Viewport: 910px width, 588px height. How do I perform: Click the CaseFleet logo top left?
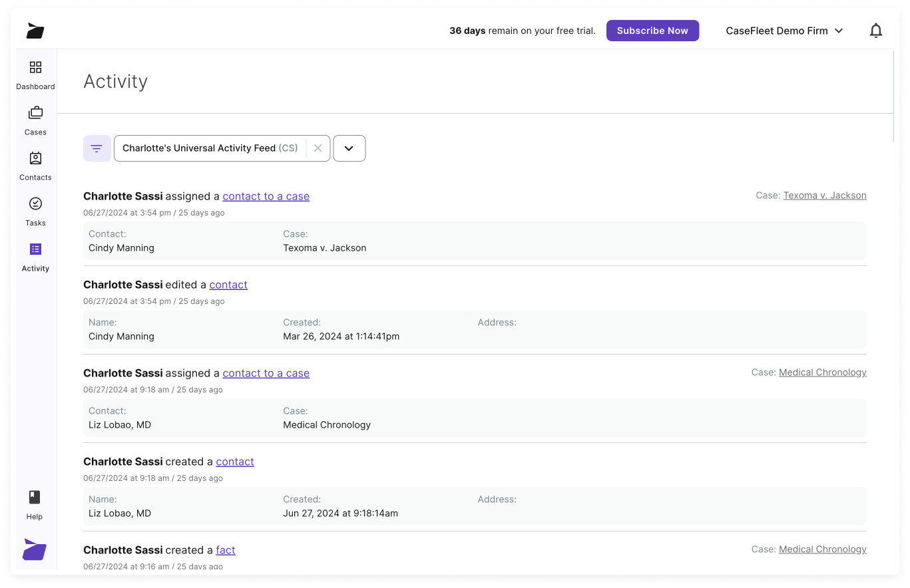(34, 31)
